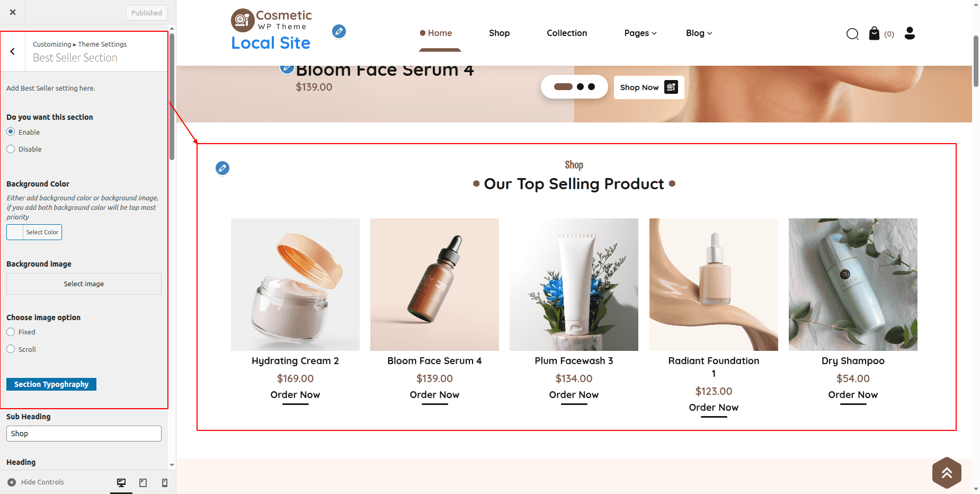
Task: Click the Section Typography button
Action: tap(51, 384)
